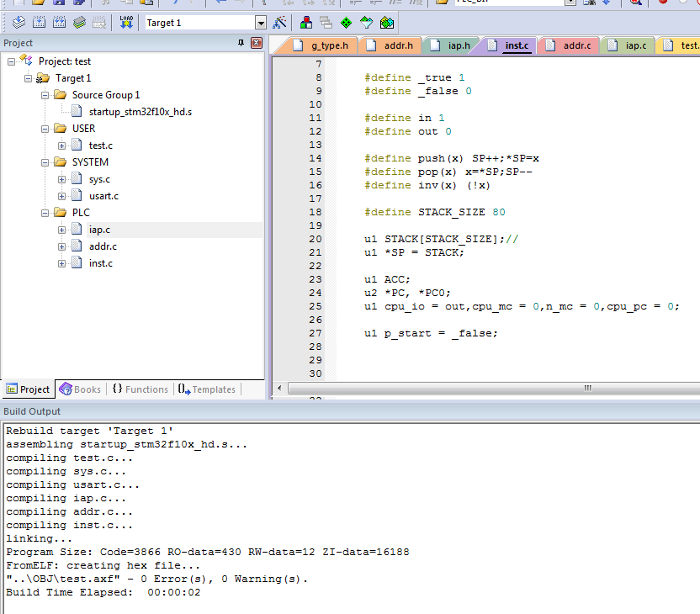Image resolution: width=700 pixels, height=614 pixels.
Task: Switch to the iap.c editor tab
Action: point(628,45)
